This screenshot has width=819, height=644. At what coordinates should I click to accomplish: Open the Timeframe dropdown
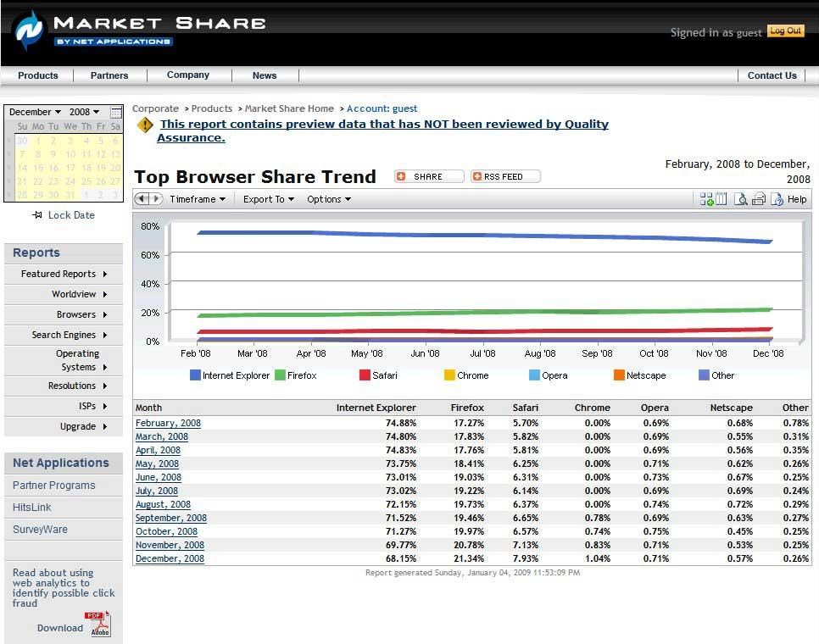[198, 199]
